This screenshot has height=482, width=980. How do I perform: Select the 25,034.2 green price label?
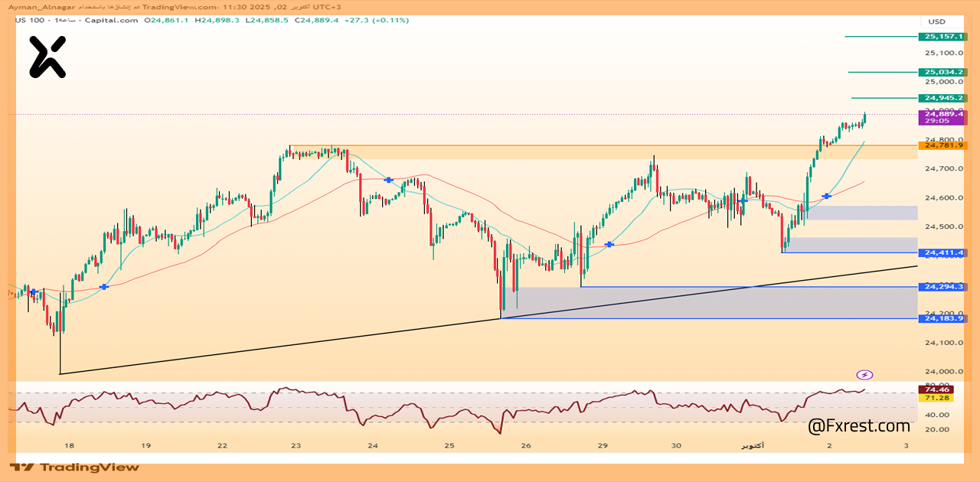(942, 72)
